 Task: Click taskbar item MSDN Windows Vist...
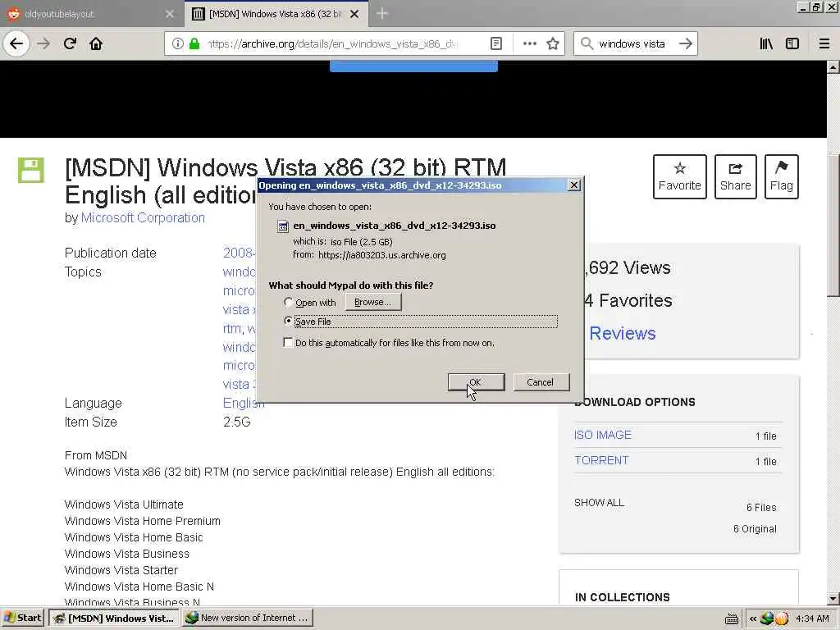click(114, 618)
